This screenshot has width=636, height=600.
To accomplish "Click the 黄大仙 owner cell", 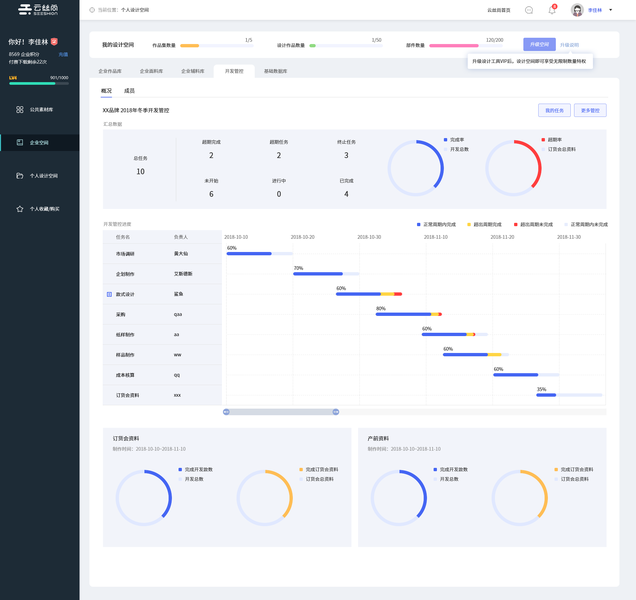I will coord(181,254).
